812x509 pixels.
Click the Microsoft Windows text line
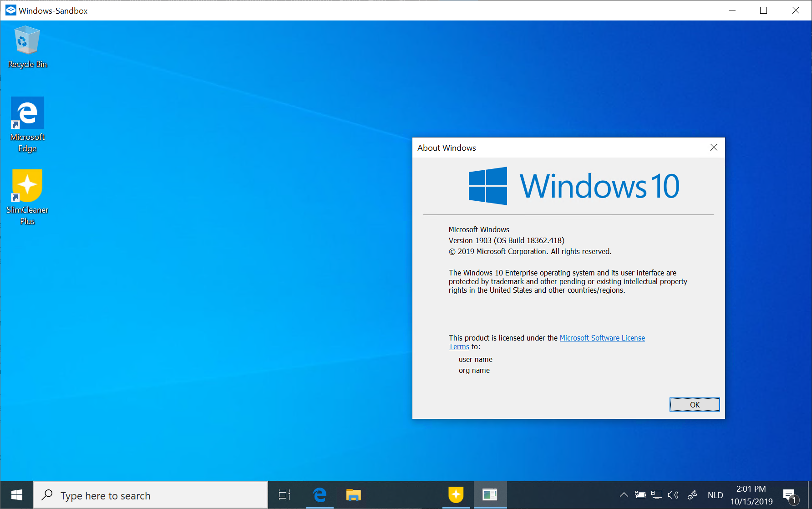pos(479,229)
